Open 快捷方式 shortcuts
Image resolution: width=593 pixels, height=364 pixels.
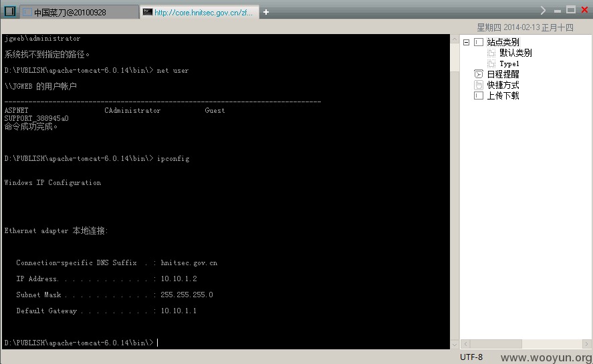click(503, 85)
